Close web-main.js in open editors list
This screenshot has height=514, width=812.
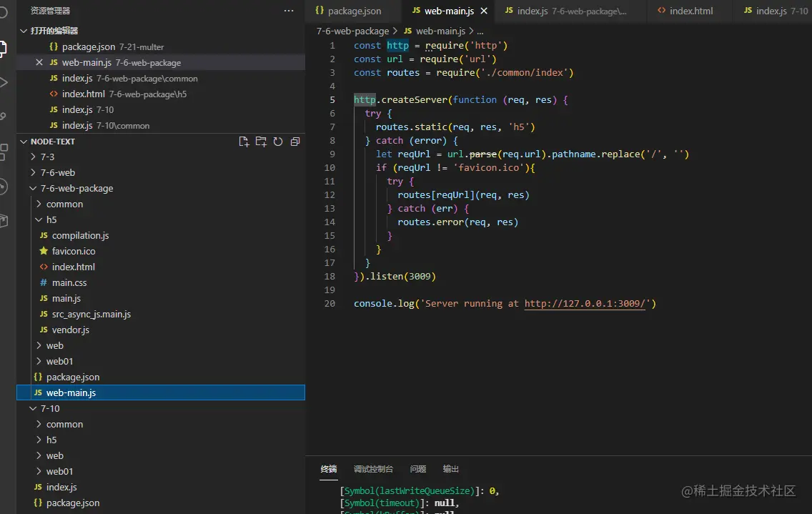[x=39, y=62]
